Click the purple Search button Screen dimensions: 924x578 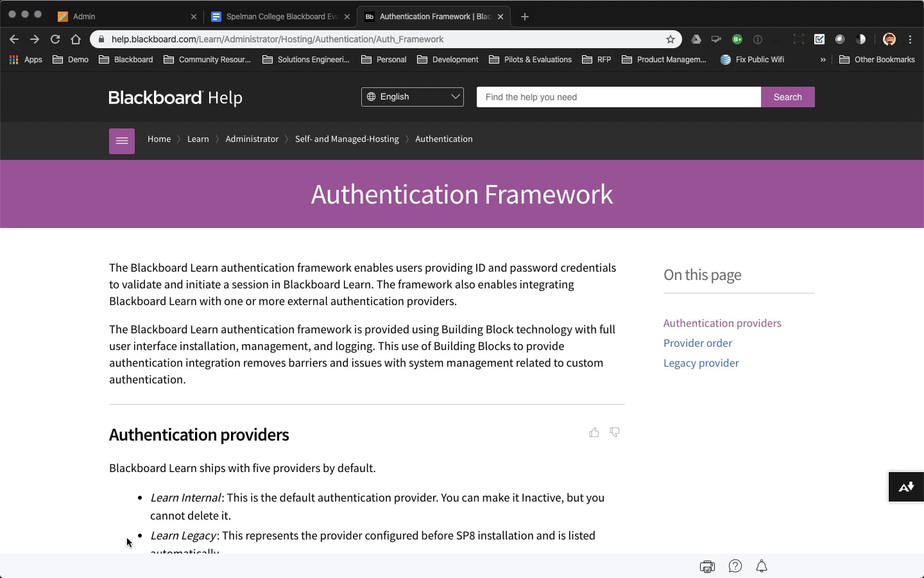pos(788,97)
